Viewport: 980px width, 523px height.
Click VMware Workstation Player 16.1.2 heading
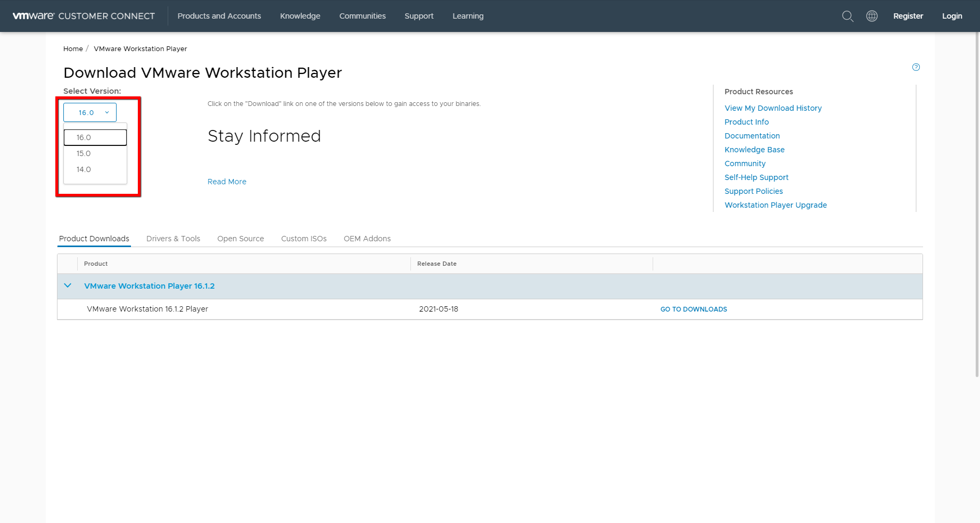pyautogui.click(x=150, y=286)
